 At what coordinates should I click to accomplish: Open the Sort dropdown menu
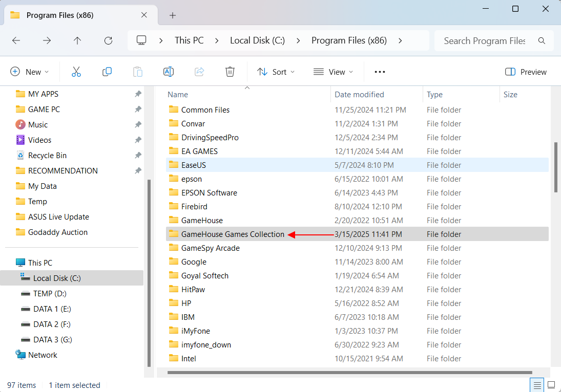point(276,72)
